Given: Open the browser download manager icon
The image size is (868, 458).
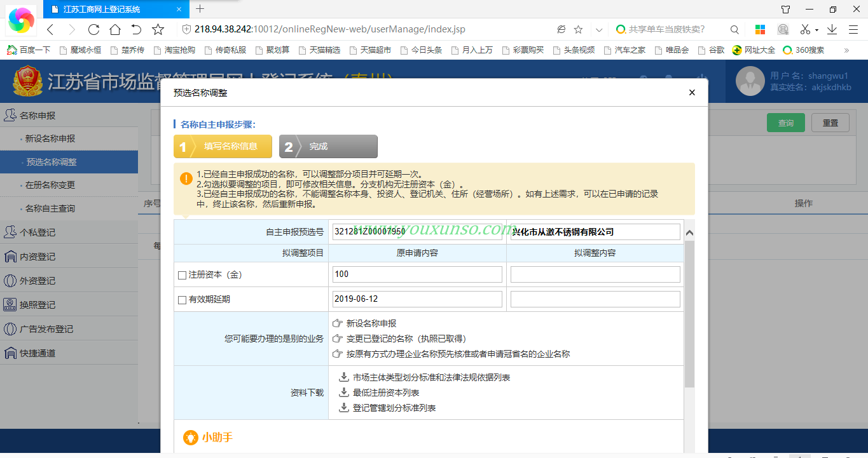Looking at the screenshot, I should click(x=832, y=29).
